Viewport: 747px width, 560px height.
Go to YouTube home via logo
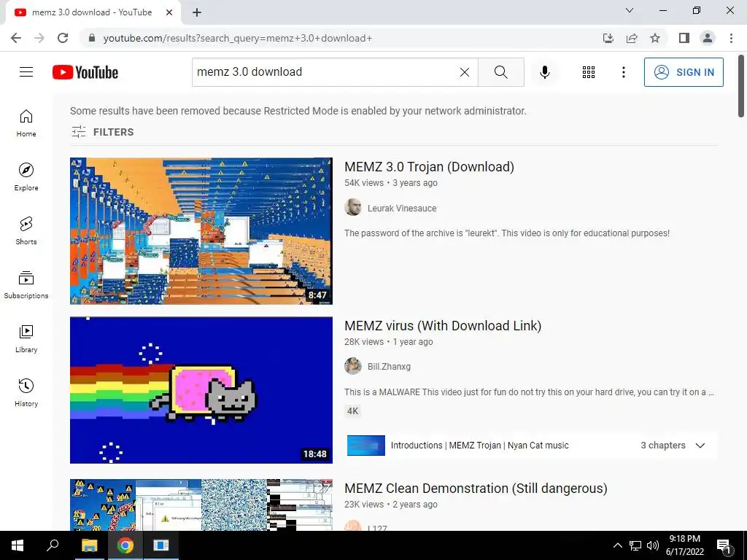click(85, 72)
